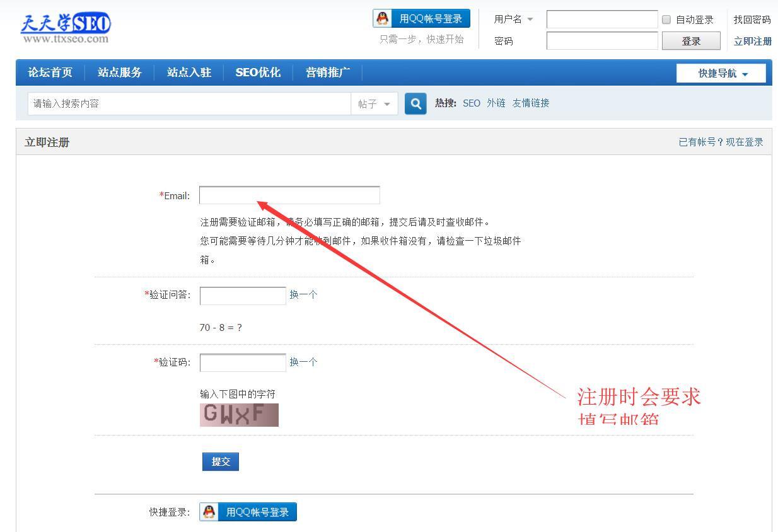This screenshot has height=532, width=778.
Task: Select the 营销推广 navigation item
Action: coord(327,72)
